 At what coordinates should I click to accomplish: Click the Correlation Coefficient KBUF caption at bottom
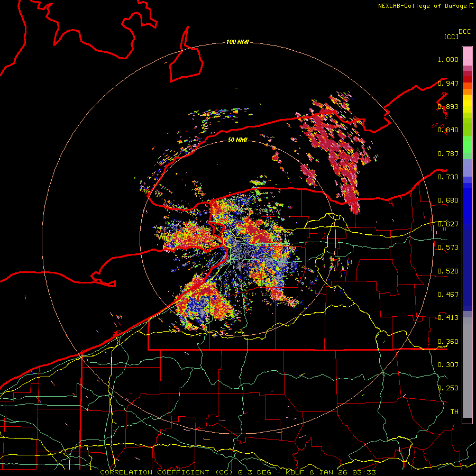coord(238,472)
